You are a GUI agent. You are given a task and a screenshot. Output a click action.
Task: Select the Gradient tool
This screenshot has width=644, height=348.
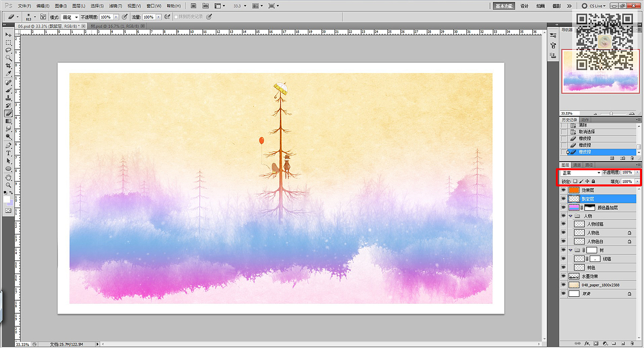(9, 121)
